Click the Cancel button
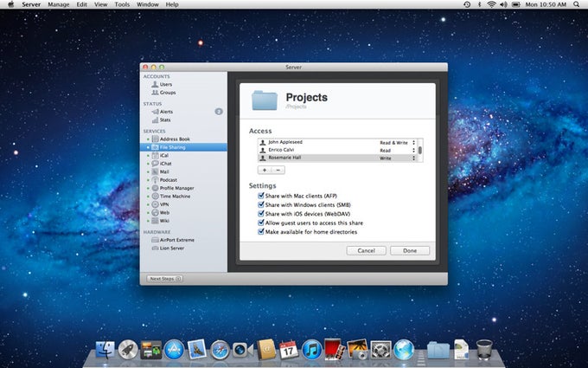588x368 pixels. 366,250
